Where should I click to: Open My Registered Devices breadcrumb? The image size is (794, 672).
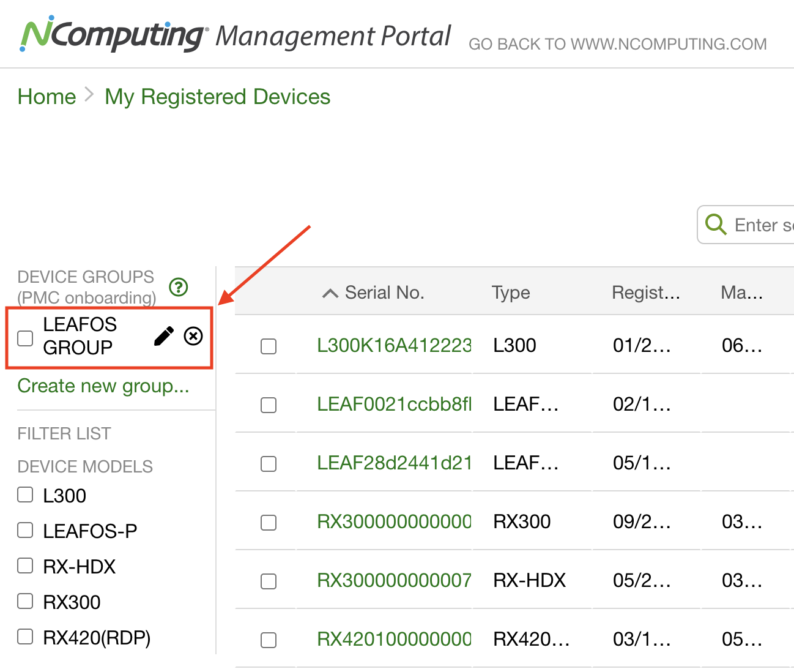[x=217, y=97]
